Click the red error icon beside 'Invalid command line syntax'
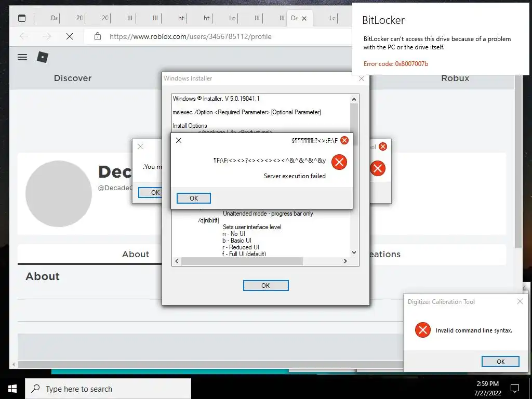 click(423, 330)
